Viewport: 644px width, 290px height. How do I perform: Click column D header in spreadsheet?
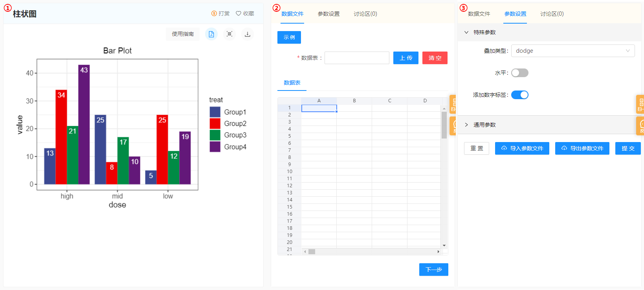point(425,101)
